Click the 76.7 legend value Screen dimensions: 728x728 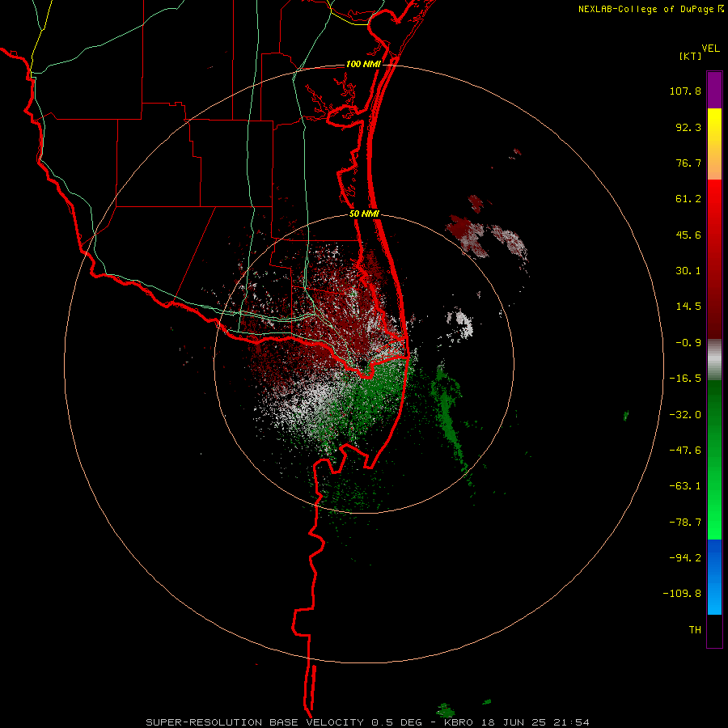pyautogui.click(x=688, y=163)
